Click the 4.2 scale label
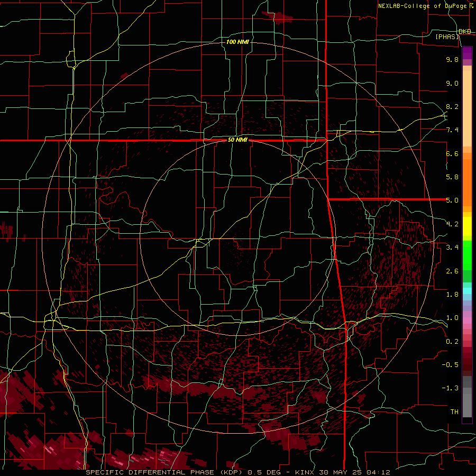The image size is (476, 476). click(452, 224)
